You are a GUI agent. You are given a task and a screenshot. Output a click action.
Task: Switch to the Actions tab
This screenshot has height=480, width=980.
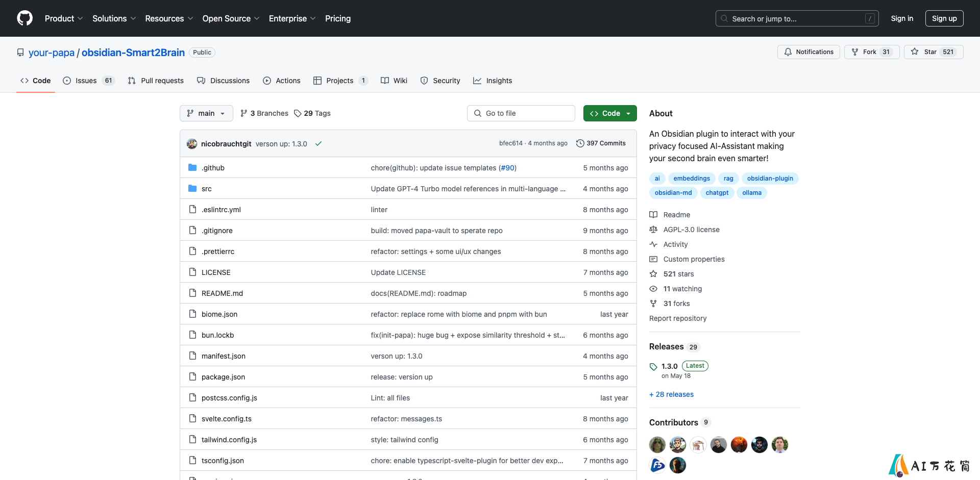[282, 81]
